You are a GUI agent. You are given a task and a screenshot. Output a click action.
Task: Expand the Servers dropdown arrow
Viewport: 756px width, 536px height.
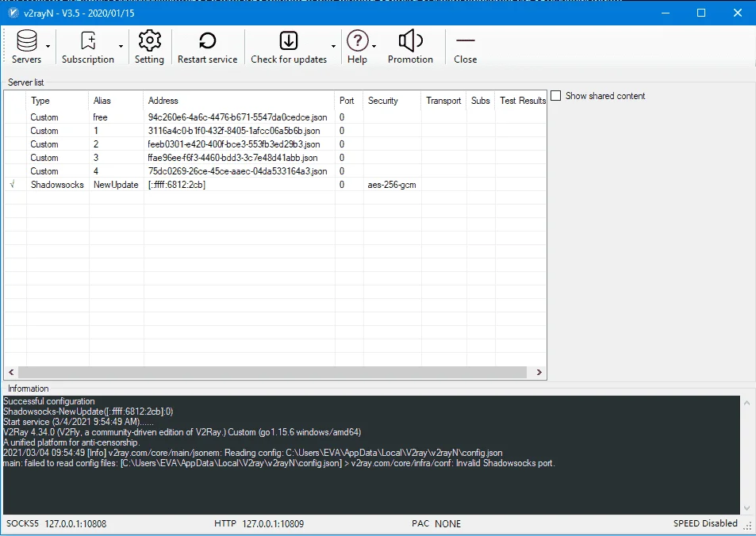pyautogui.click(x=48, y=46)
